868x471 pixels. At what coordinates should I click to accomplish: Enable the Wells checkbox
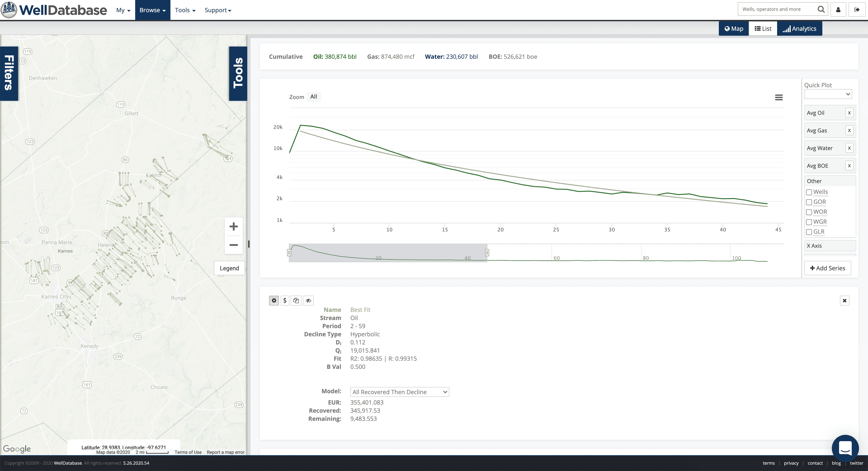point(809,192)
